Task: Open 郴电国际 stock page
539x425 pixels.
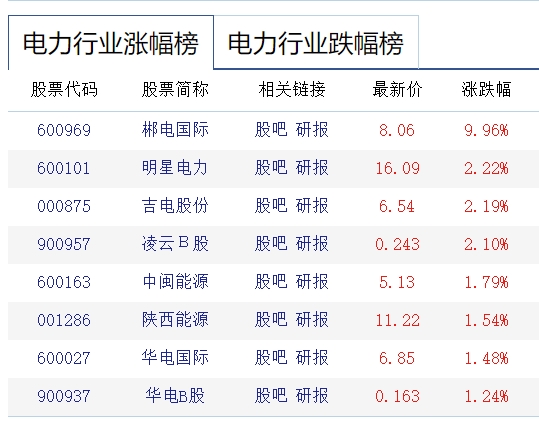Action: click(175, 130)
